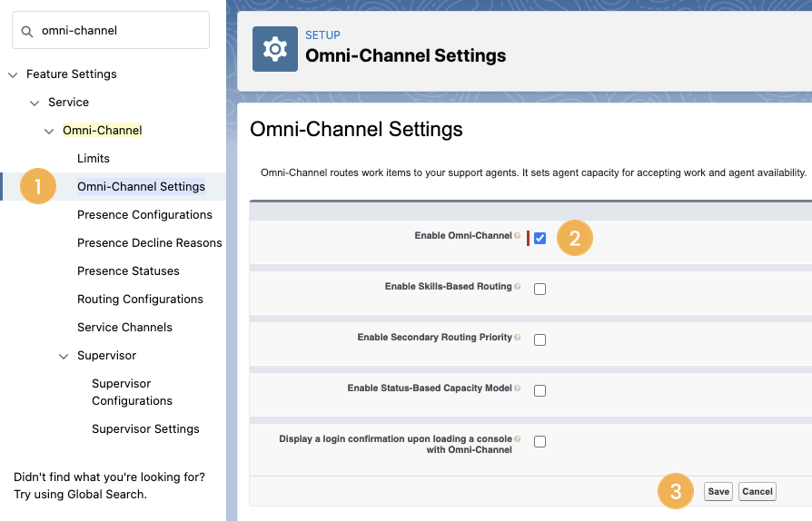Open help icon beside Enable Secondary Routing Priority
This screenshot has height=521, width=812.
coord(517,338)
